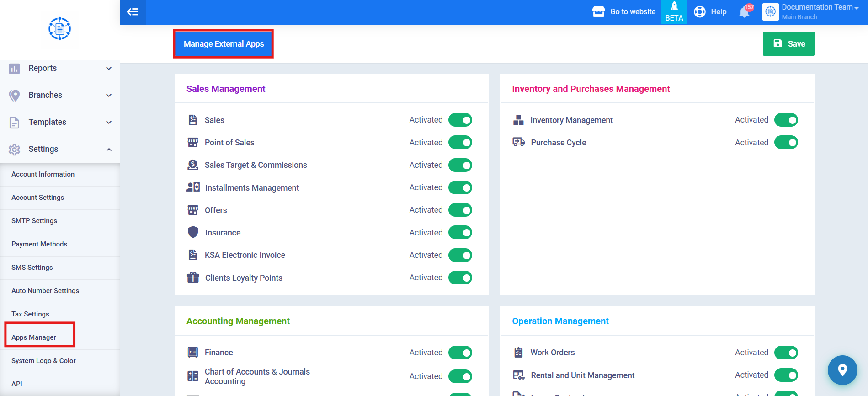Toggle the Sales app switch
868x396 pixels.
click(x=460, y=120)
